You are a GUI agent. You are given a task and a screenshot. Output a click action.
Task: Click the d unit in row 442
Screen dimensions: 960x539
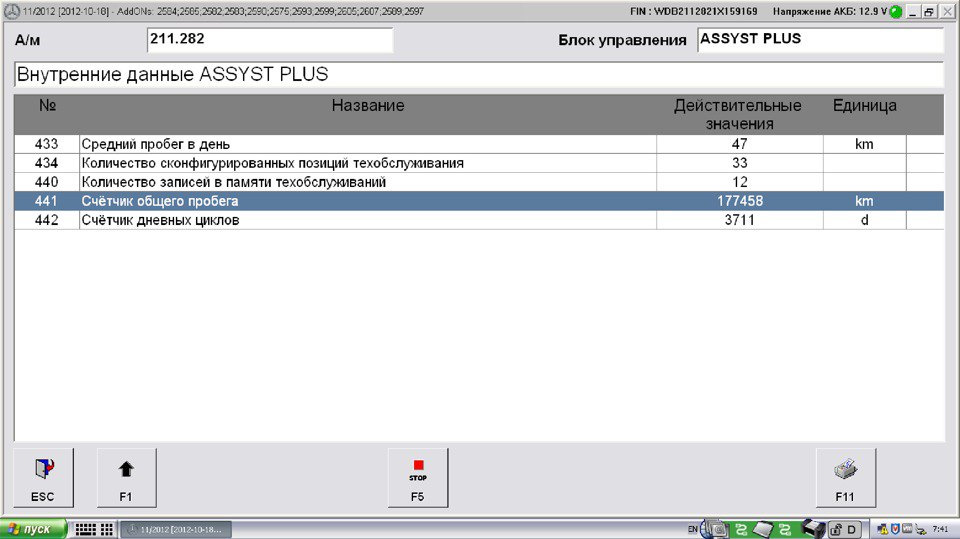click(864, 220)
